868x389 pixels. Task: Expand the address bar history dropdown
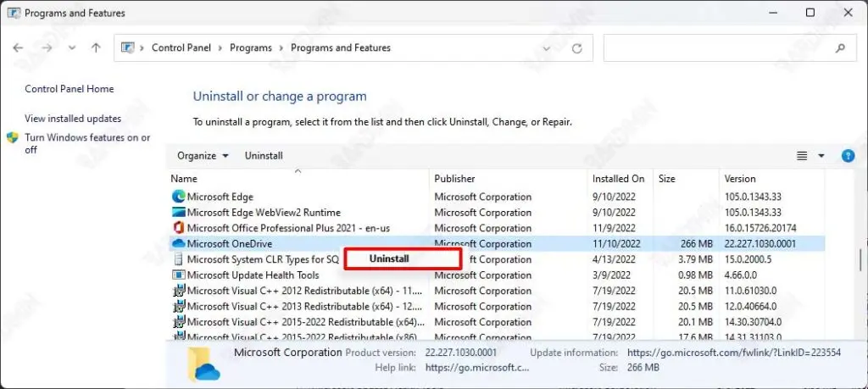tap(547, 48)
